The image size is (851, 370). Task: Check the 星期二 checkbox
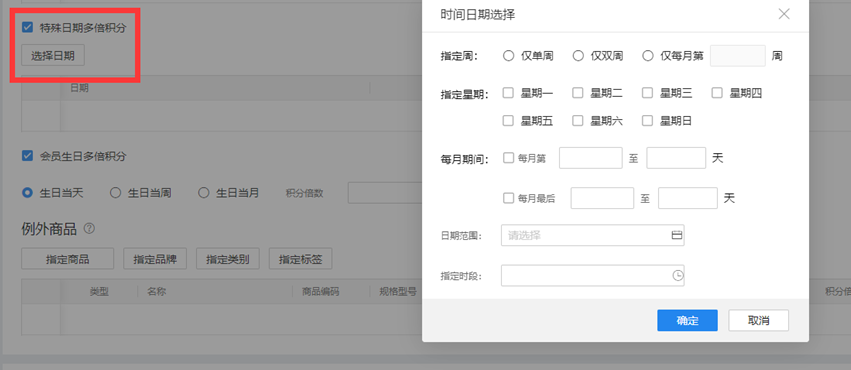click(x=578, y=93)
